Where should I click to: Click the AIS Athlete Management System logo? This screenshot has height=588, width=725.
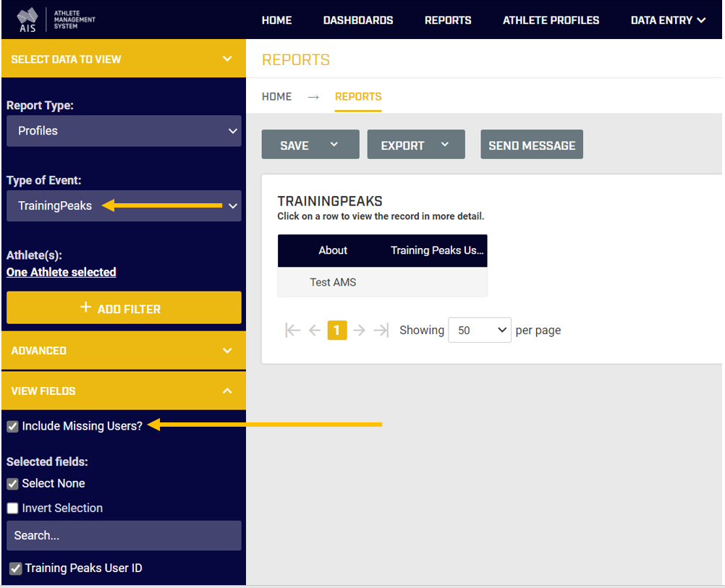tap(56, 20)
